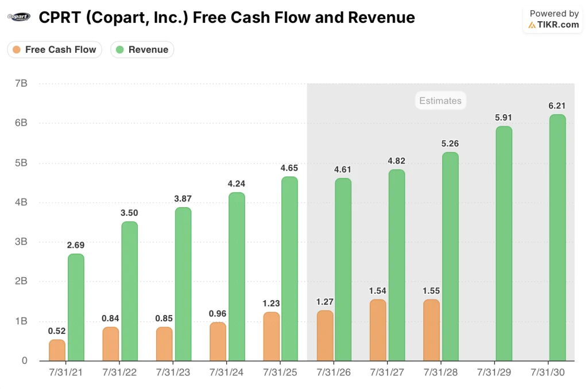Click the 7/31/27 axis date label

pos(388,372)
